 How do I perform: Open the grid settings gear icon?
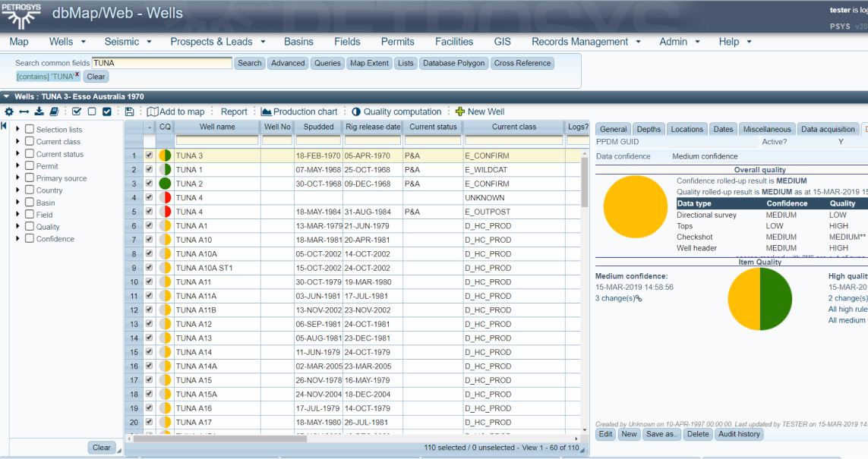point(9,112)
